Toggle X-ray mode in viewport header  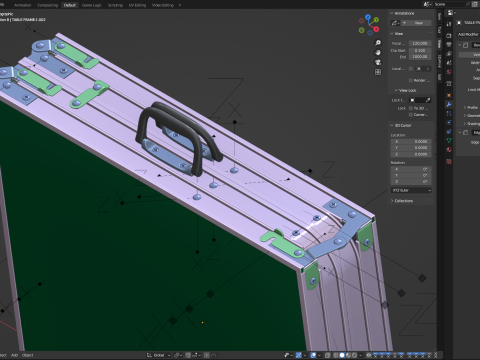[x=328, y=355]
